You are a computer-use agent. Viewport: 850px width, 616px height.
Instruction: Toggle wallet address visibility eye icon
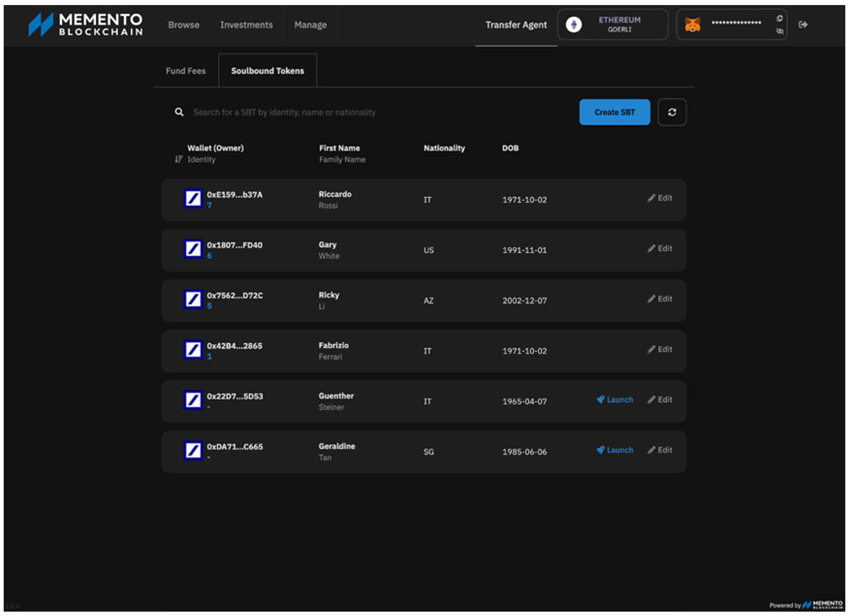[780, 31]
